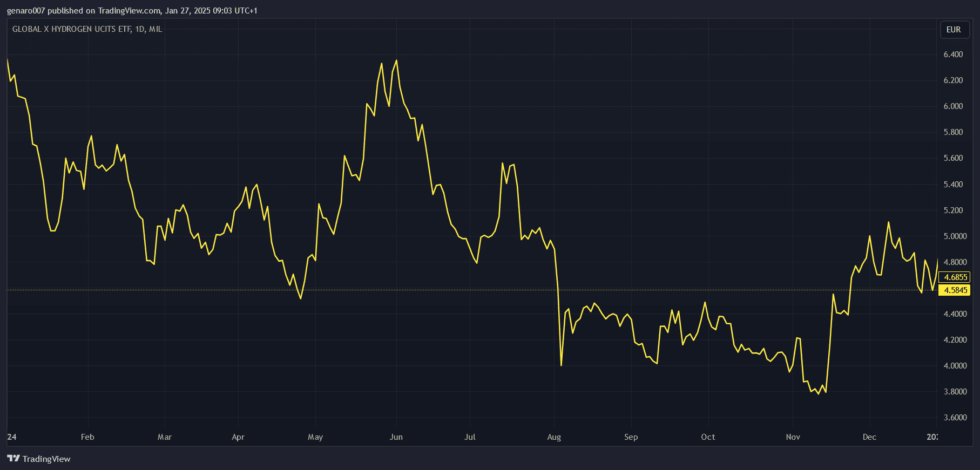980x470 pixels.
Task: Pick May on the date axis
Action: tap(315, 437)
